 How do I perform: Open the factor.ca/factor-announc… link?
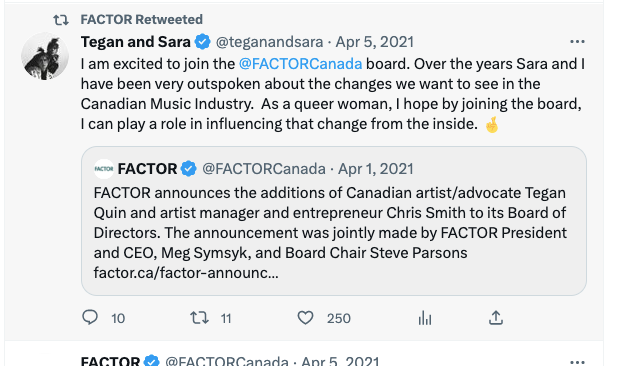pos(186,272)
